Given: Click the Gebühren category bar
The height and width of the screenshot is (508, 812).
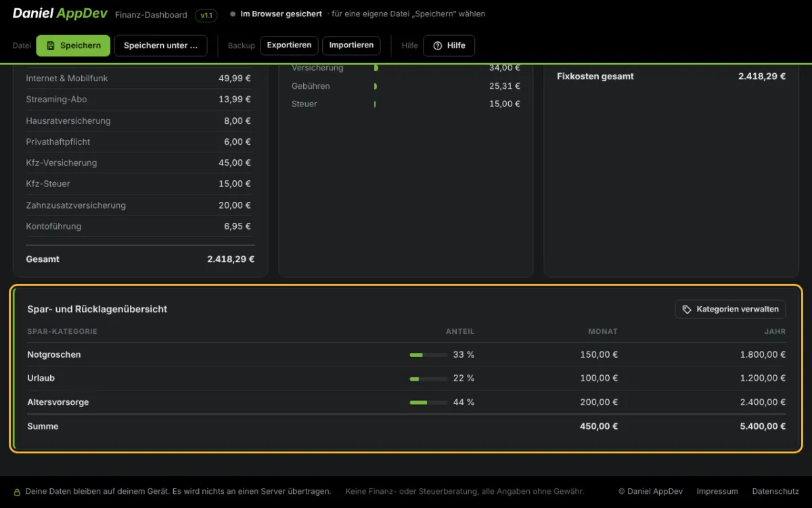Looking at the screenshot, I should [375, 86].
